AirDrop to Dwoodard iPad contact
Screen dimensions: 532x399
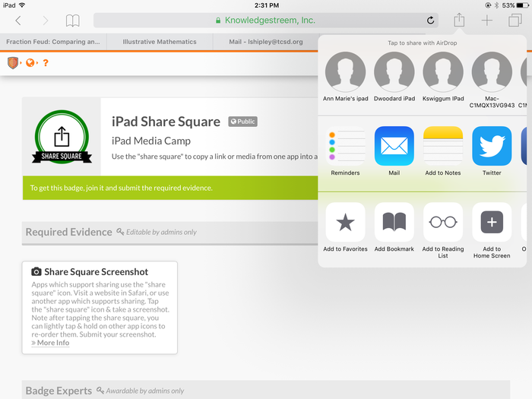pos(394,73)
